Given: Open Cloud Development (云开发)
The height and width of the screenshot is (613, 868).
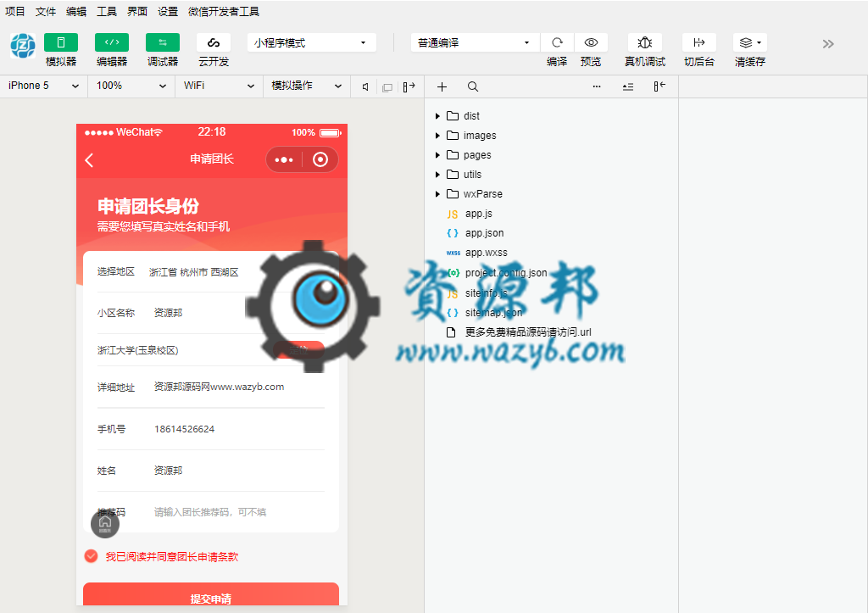Looking at the screenshot, I should point(214,42).
